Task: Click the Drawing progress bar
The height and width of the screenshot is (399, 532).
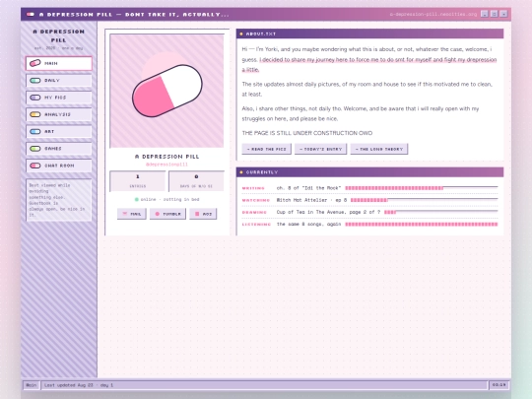Action: 440,212
